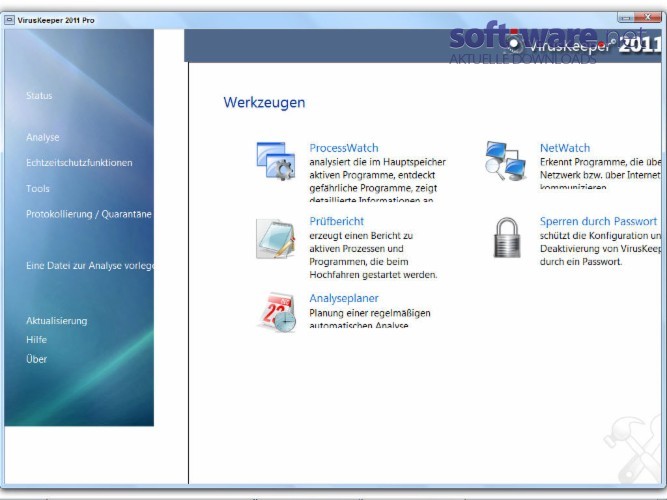Click the Prüfbericht notepad icon
This screenshot has width=667, height=500.
click(276, 238)
